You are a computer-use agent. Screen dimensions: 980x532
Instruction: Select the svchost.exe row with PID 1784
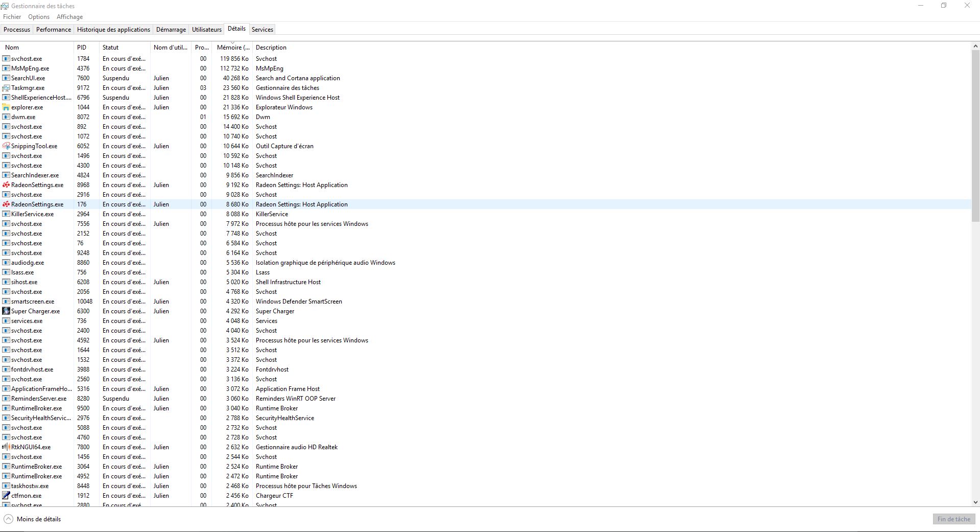pos(486,59)
